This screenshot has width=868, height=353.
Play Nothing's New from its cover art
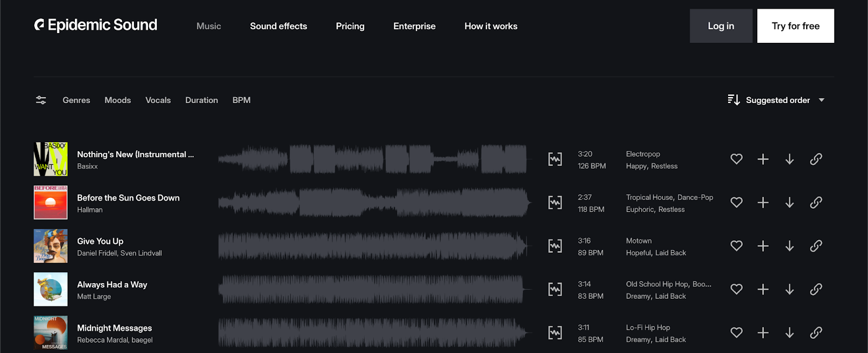(x=50, y=159)
